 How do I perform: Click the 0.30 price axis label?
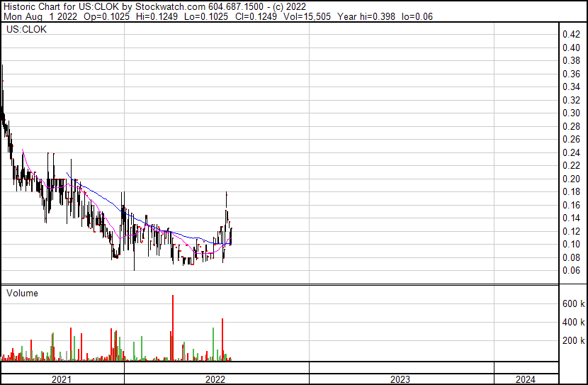click(x=572, y=113)
